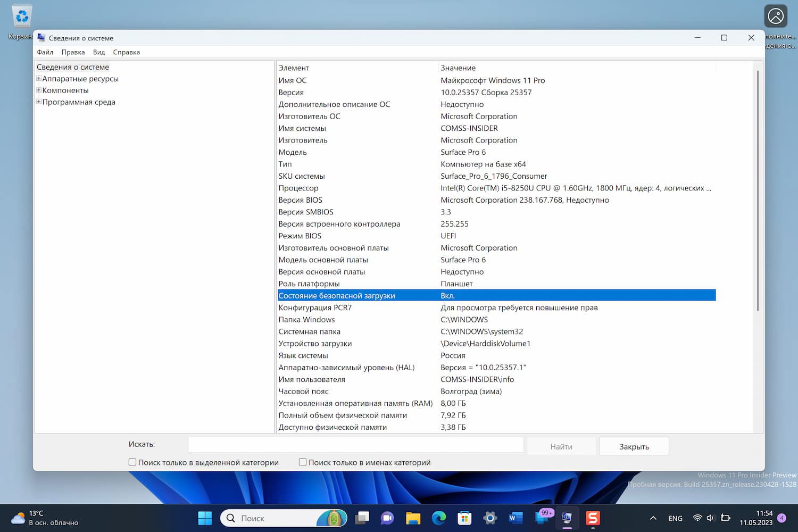The height and width of the screenshot is (532, 798).
Task: Open the Recycle Bin desktop icon
Action: pyautogui.click(x=22, y=17)
